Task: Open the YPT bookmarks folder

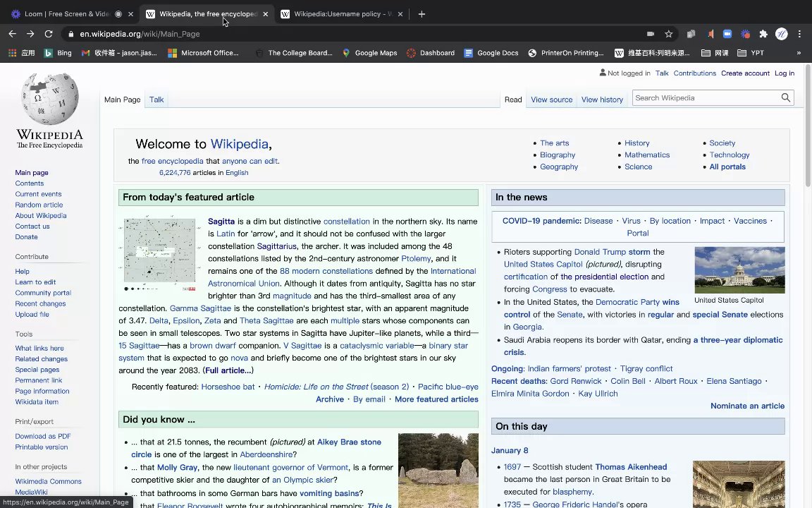Action: tap(751, 53)
